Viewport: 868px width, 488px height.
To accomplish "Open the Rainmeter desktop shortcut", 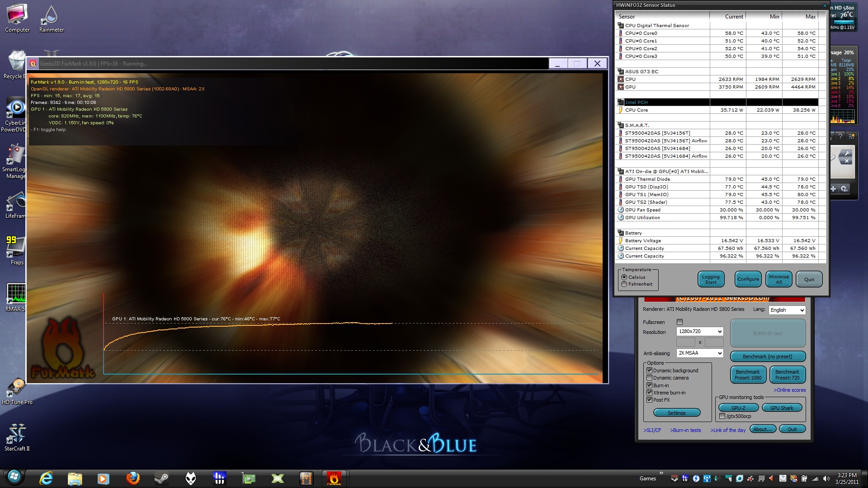I will coord(52,18).
